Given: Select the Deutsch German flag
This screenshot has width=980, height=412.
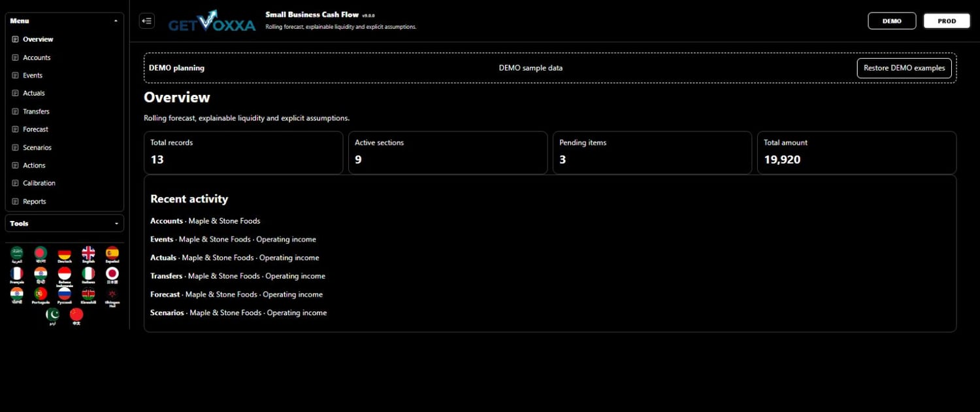Looking at the screenshot, I should pyautogui.click(x=64, y=254).
